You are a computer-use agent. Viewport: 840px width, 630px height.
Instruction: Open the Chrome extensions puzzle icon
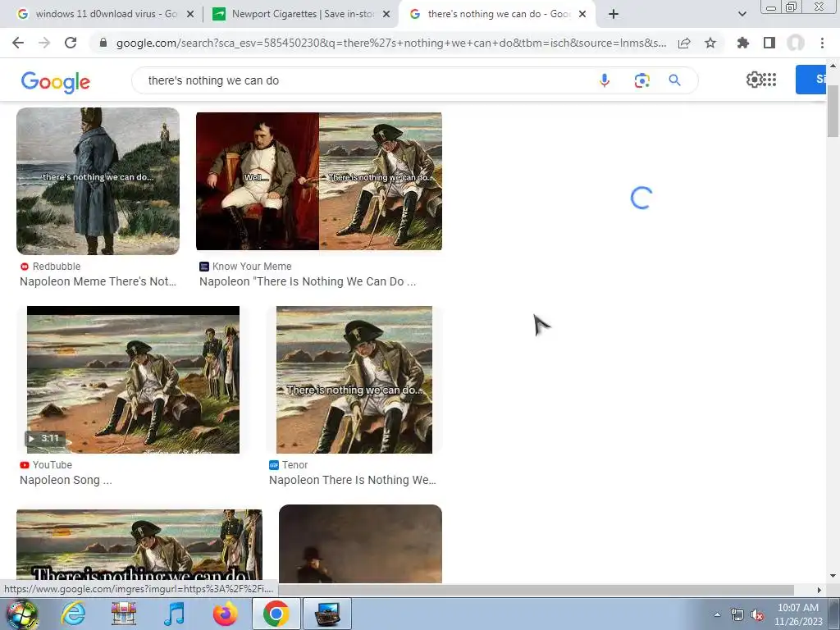point(743,43)
